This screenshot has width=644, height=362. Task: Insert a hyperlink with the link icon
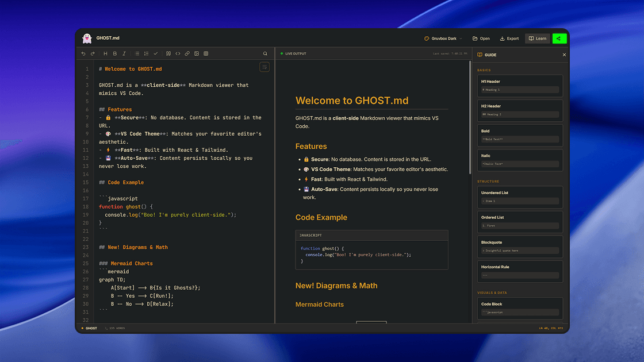point(187,54)
